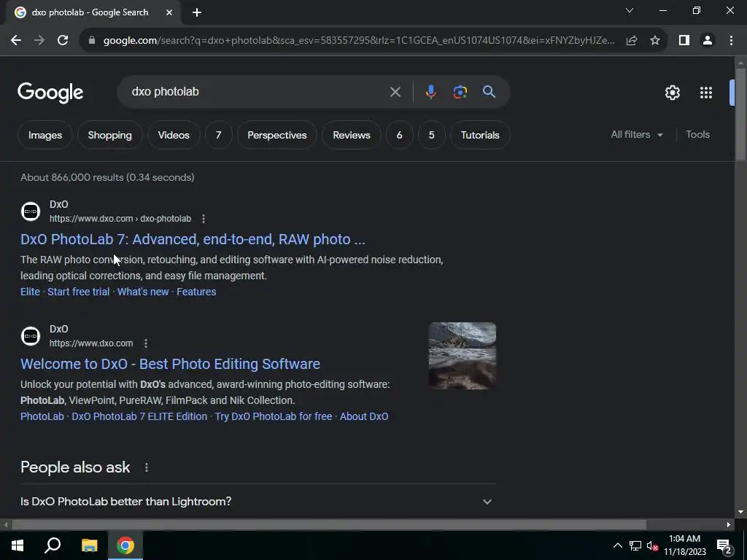Clear the search box with the X icon

pos(395,92)
